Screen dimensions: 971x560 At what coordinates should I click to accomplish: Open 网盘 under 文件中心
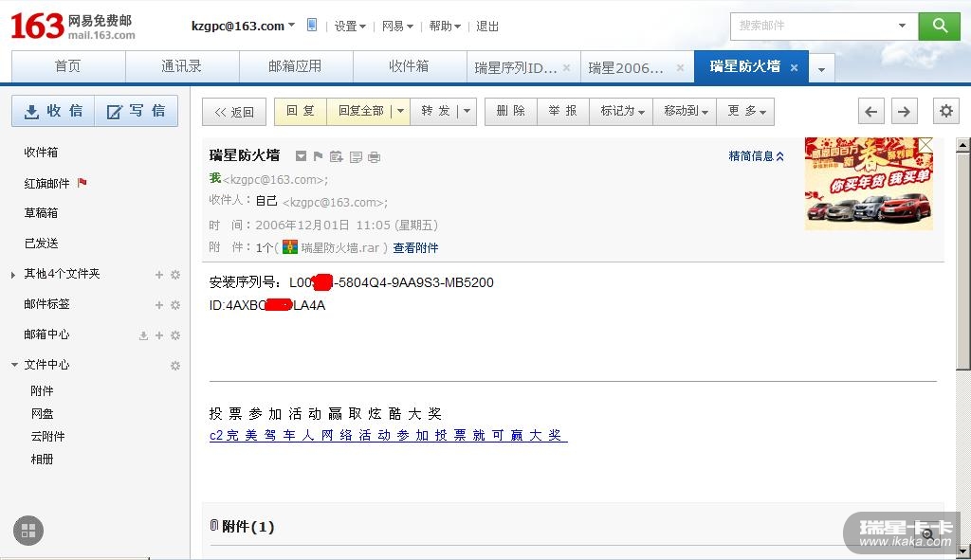pyautogui.click(x=42, y=413)
